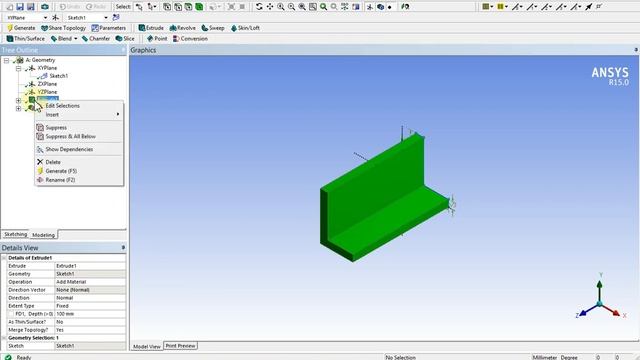This screenshot has width=640, height=360.
Task: Select the Slice tool
Action: [x=125, y=38]
